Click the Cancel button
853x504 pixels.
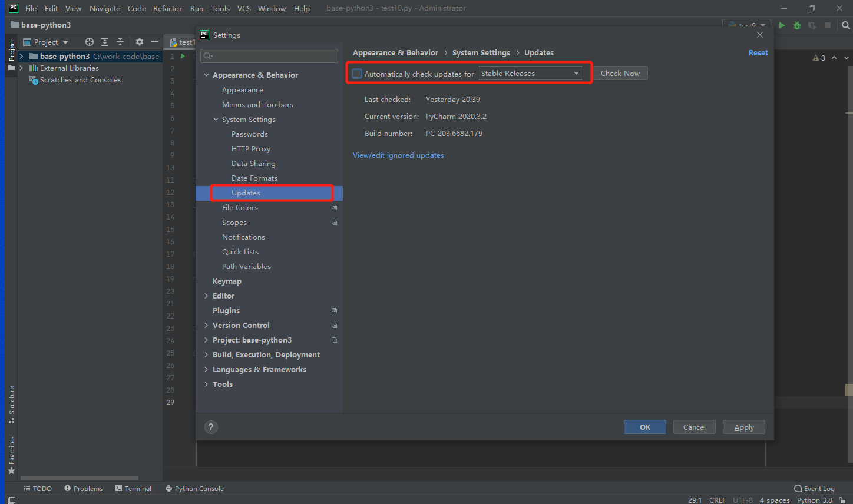tap(695, 427)
